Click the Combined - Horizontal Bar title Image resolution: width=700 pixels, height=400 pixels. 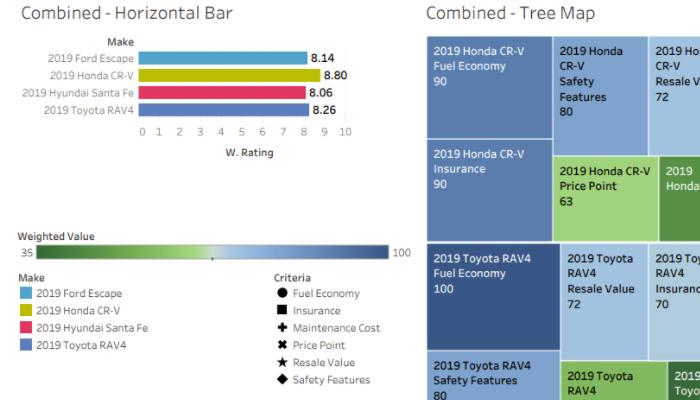127,13
